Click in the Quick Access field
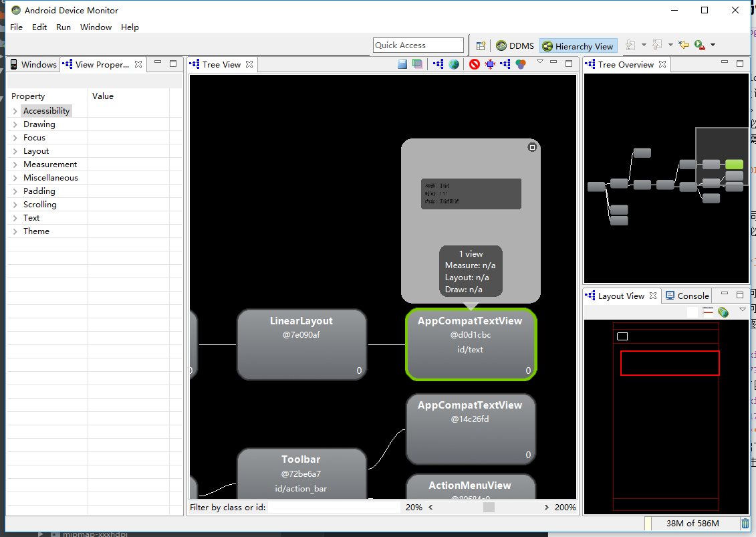The image size is (756, 537). point(418,45)
